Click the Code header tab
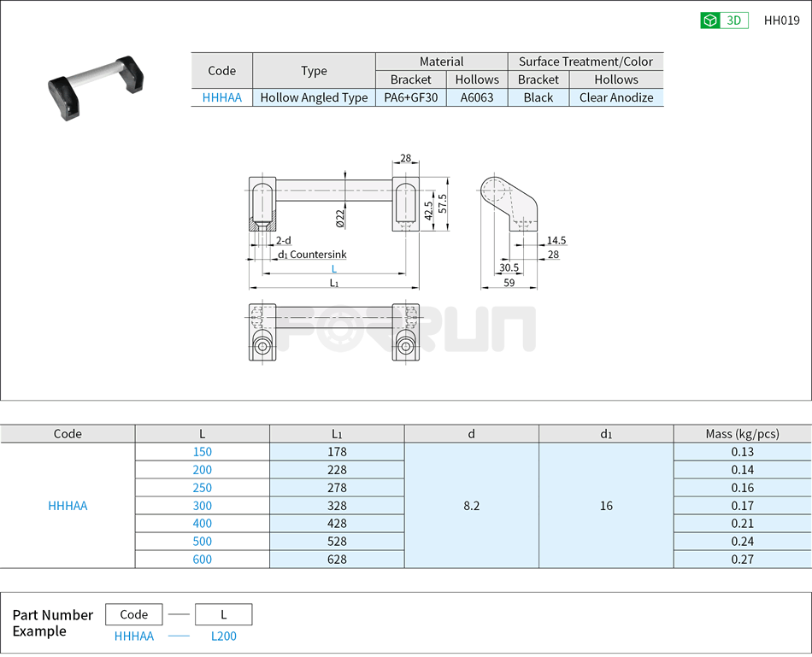 click(x=221, y=71)
